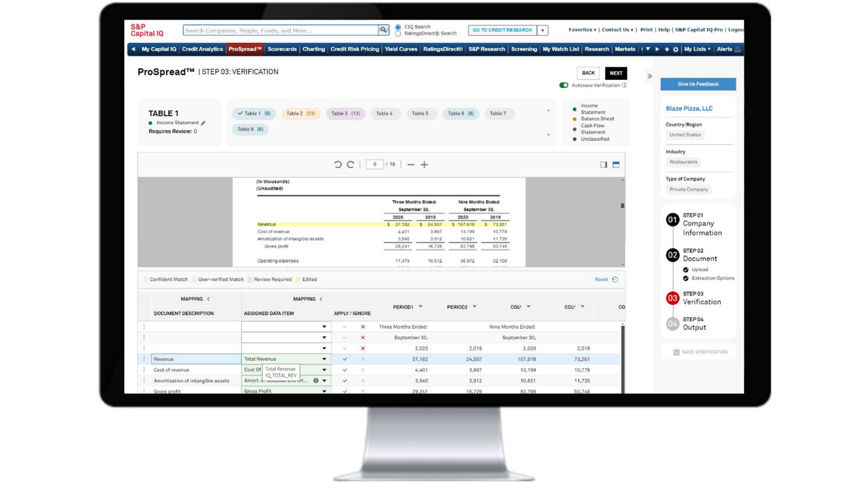
Task: Go to Step 01 Company Information
Action: [693, 224]
